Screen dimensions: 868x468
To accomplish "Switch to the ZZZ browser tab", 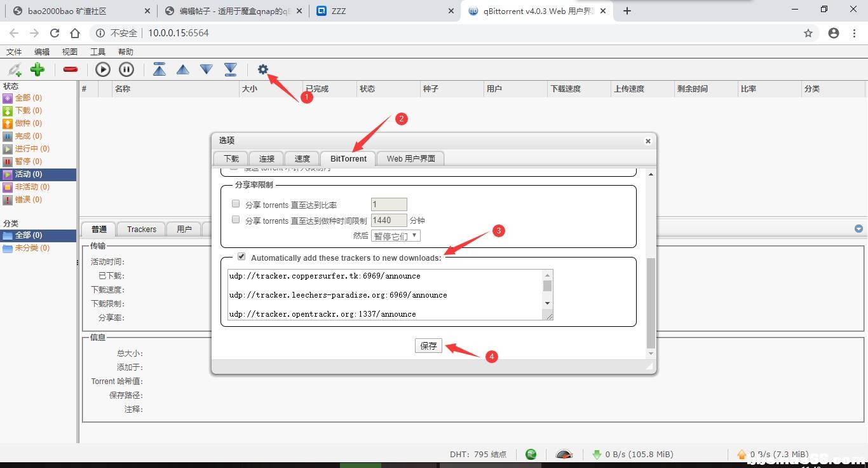I will (x=385, y=11).
